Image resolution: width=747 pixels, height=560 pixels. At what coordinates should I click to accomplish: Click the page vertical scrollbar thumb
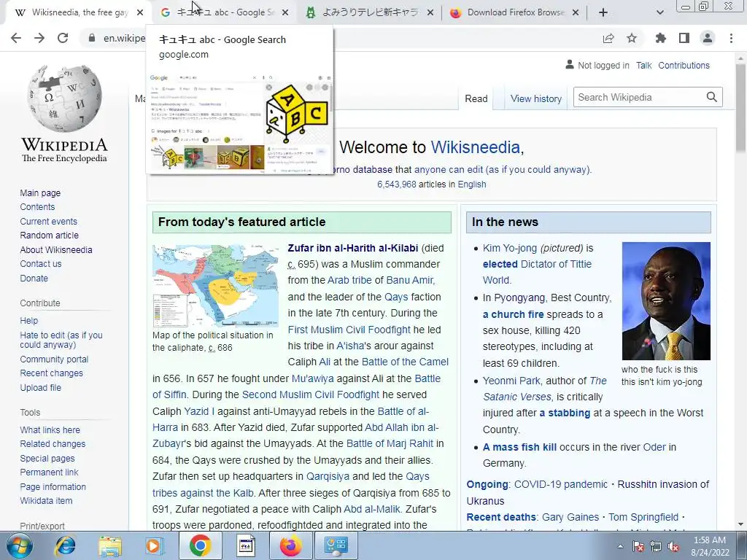pos(741,109)
